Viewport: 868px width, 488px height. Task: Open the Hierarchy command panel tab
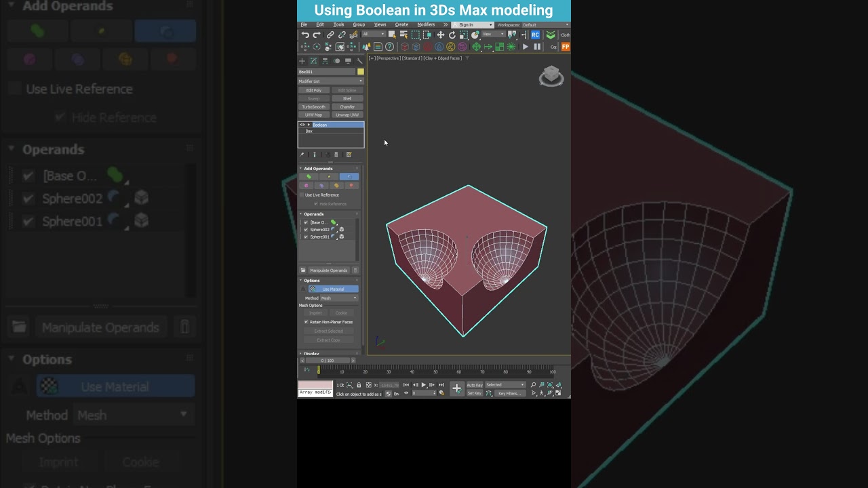(x=325, y=61)
